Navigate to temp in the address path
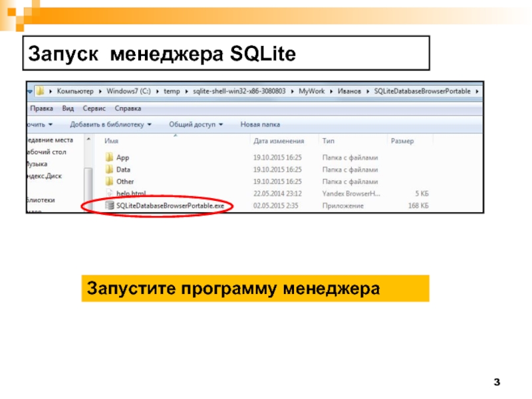Viewport: 532px width, 399px height. coord(172,90)
